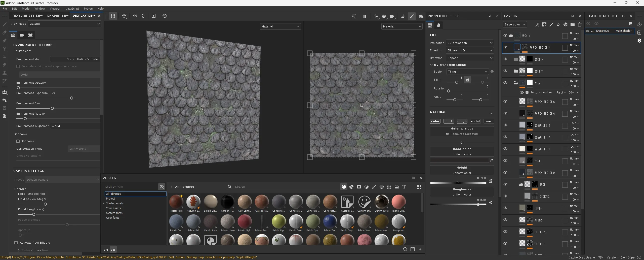Add an effect with the magic wand icon
This screenshot has height=260, width=644.
pos(537,24)
